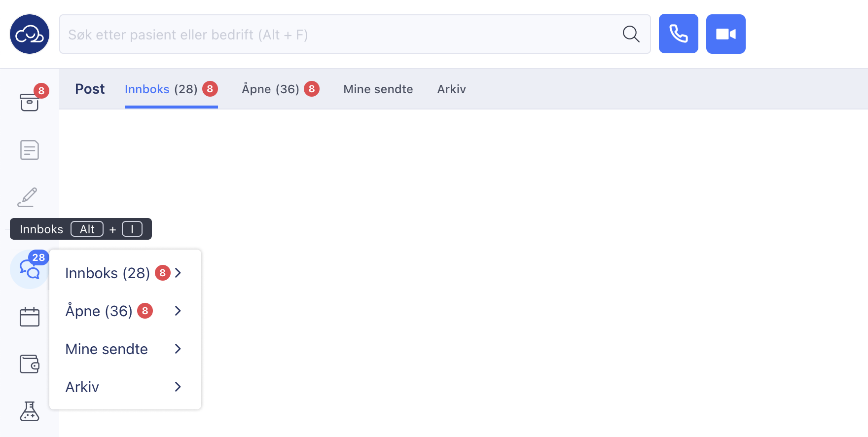This screenshot has height=437, width=868.
Task: Focus the patient or company search field
Action: (340, 34)
